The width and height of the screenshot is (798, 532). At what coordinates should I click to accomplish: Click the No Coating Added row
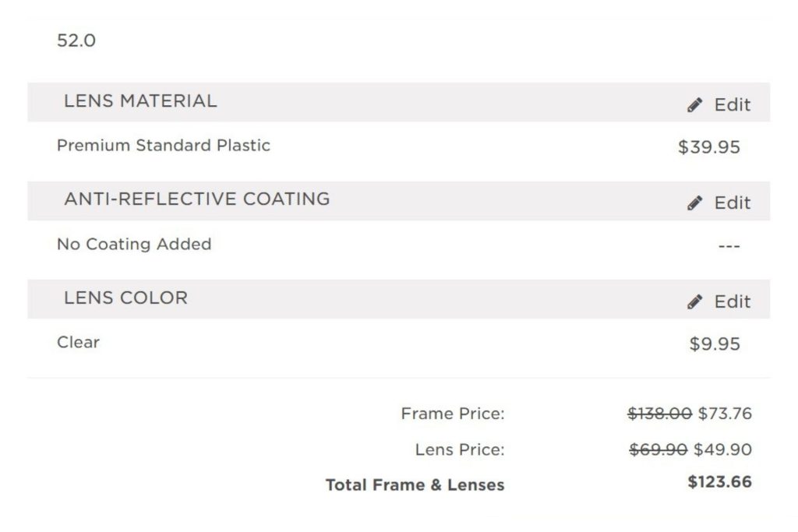click(x=132, y=244)
